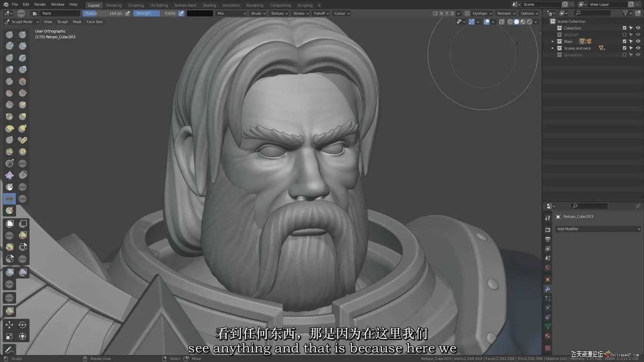Image resolution: width=644 pixels, height=362 pixels.
Task: Open the Add Modifier dropdown
Action: (x=598, y=229)
